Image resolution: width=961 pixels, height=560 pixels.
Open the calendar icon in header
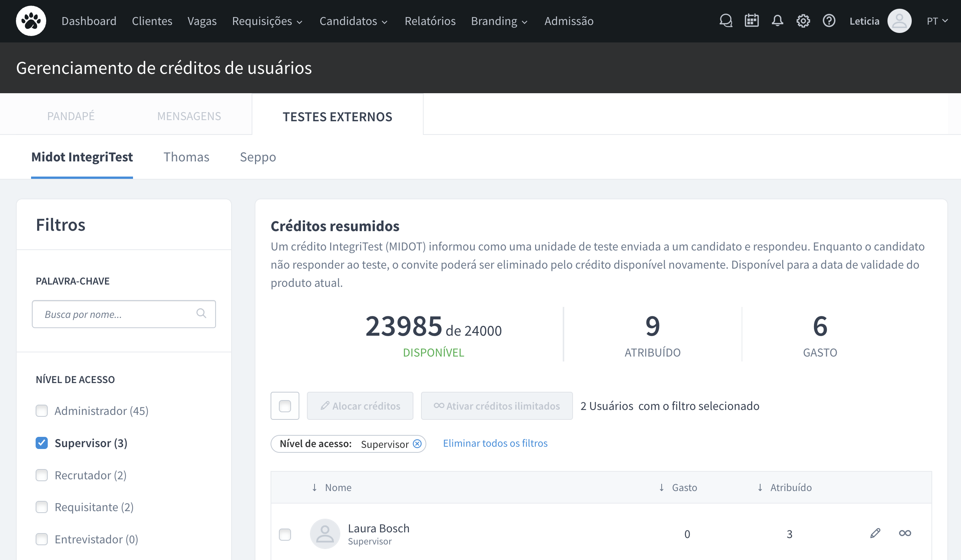point(752,21)
